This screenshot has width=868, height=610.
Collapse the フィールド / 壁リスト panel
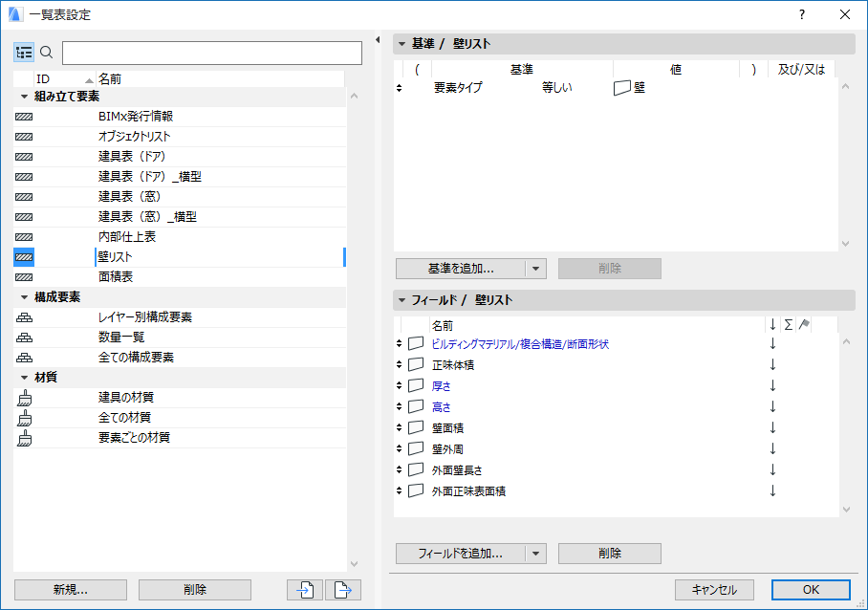401,300
